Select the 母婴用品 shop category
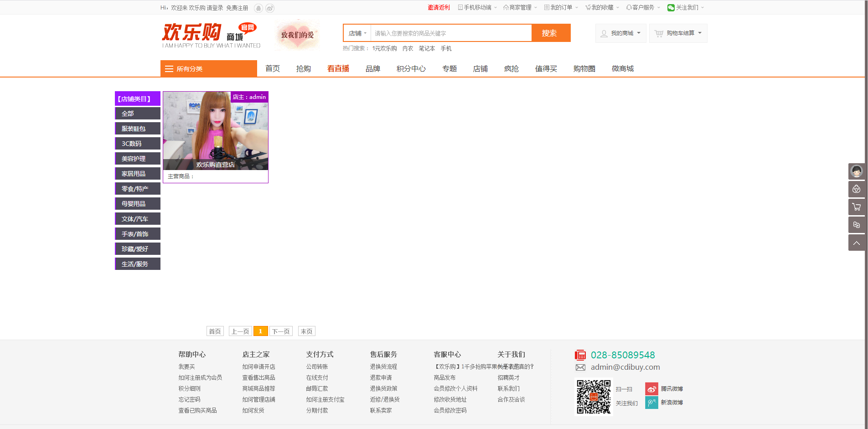Image resolution: width=868 pixels, height=429 pixels. pos(138,204)
